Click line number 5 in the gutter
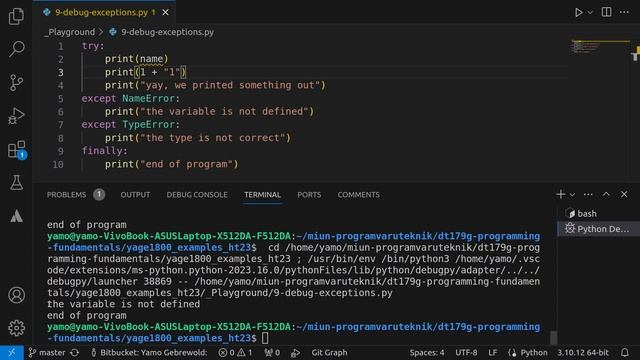640x360 pixels. point(60,98)
